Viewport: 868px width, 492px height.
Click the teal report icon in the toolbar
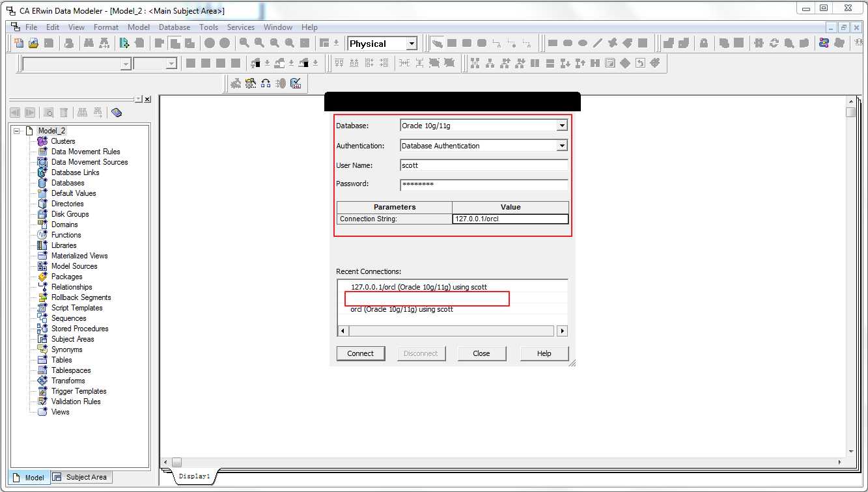point(124,44)
